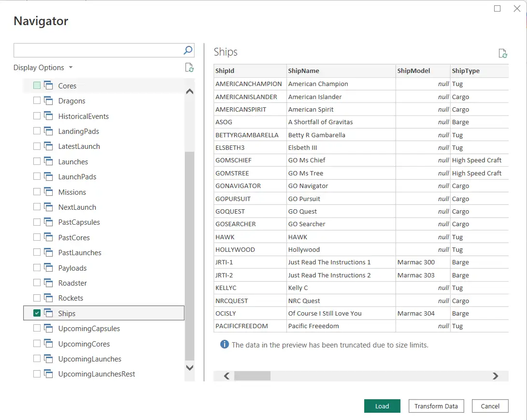Click the Roadster table icon
This screenshot has width=527, height=420.
pyautogui.click(x=48, y=283)
